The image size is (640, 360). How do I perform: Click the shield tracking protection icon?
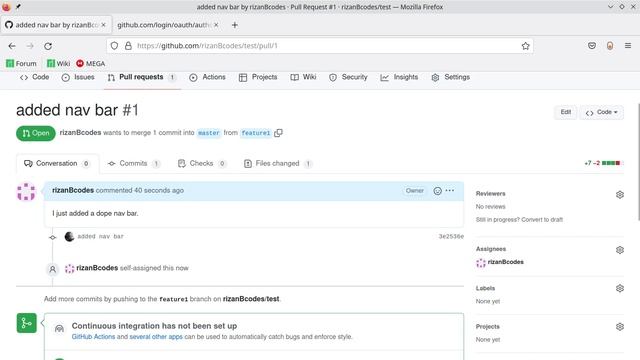[114, 46]
